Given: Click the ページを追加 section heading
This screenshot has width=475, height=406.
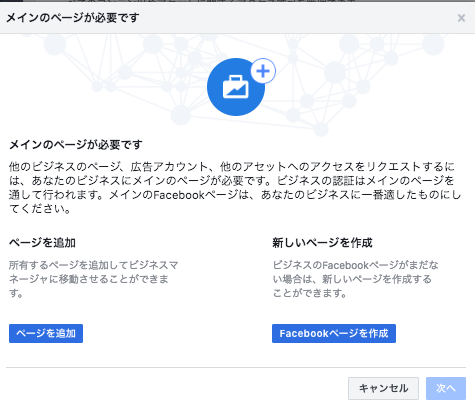Looking at the screenshot, I should [42, 243].
